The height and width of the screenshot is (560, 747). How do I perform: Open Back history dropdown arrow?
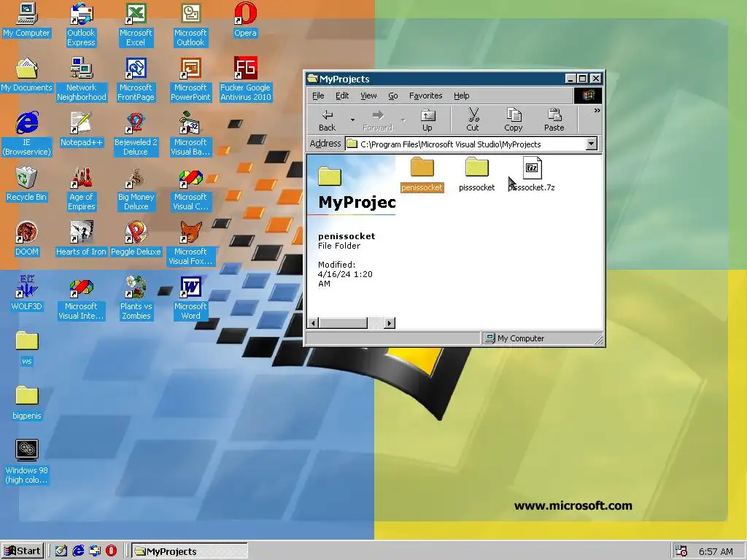[352, 120]
